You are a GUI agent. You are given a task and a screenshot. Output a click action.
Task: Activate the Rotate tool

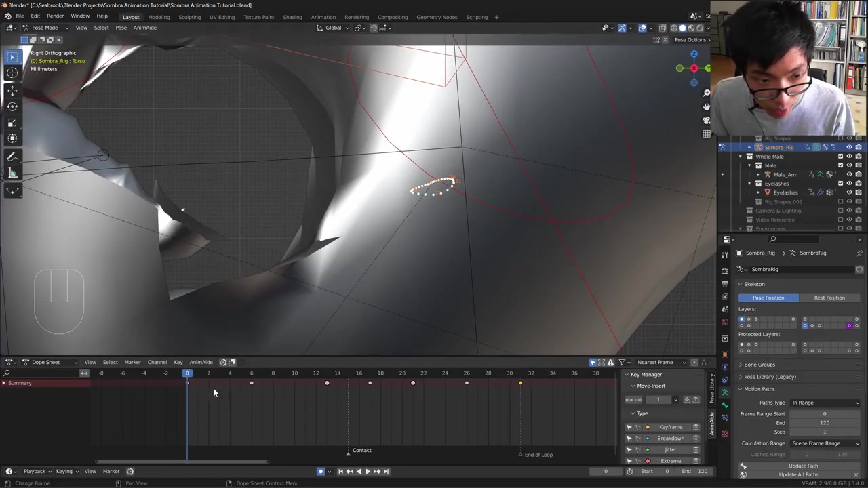(12, 106)
